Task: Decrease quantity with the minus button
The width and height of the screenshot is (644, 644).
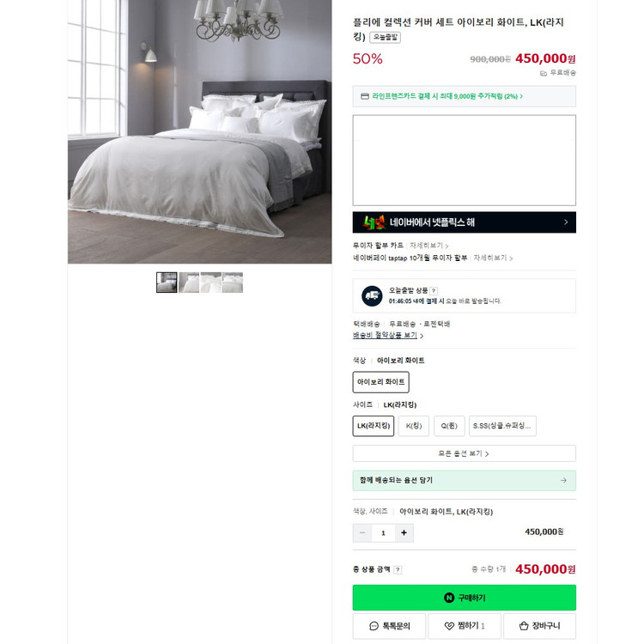Action: tap(362, 532)
